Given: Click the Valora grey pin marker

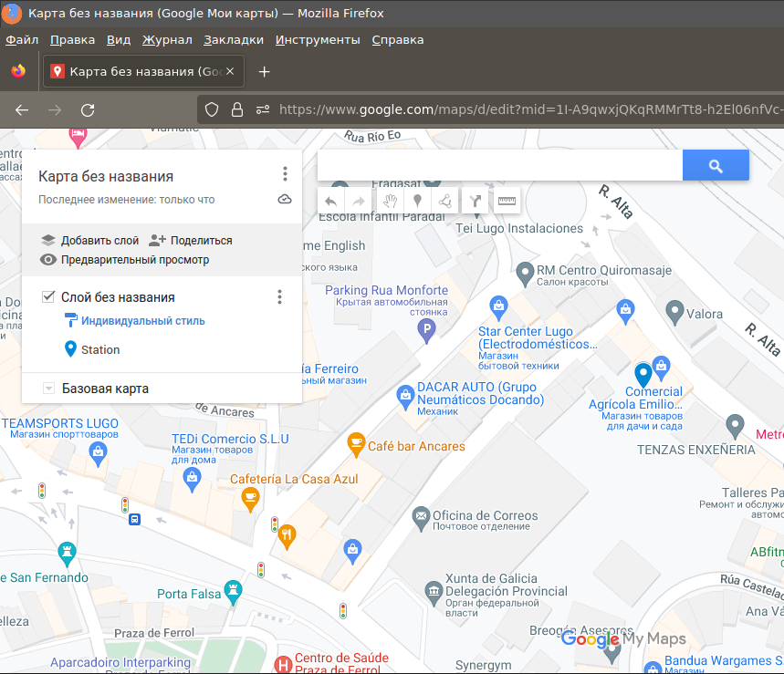Looking at the screenshot, I should coord(675,312).
